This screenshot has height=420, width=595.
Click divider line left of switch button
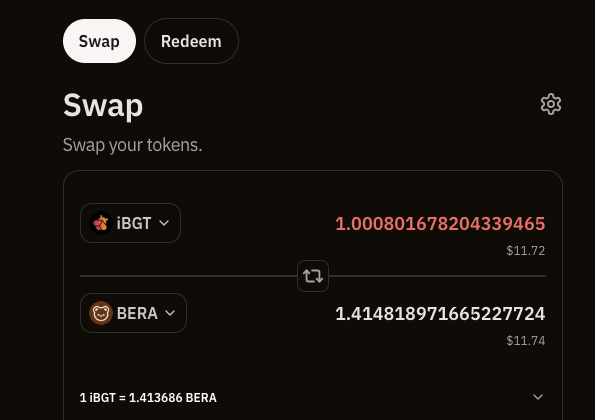tap(189, 276)
